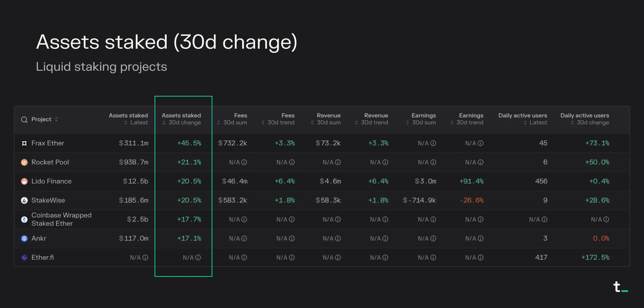The image size is (644, 308).
Task: Click the -26.6% StakeWise earnings trend
Action: click(x=472, y=200)
